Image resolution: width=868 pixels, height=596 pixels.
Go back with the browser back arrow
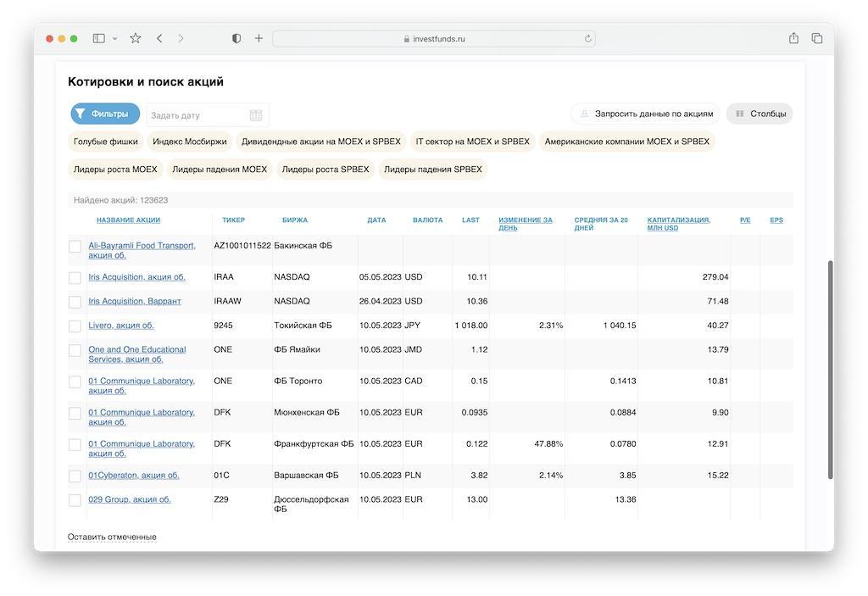coord(159,38)
